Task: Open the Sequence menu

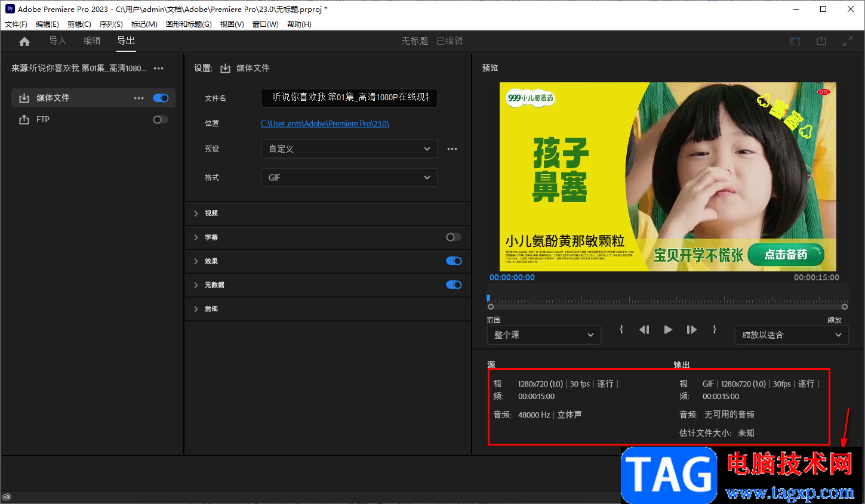Action: (111, 24)
